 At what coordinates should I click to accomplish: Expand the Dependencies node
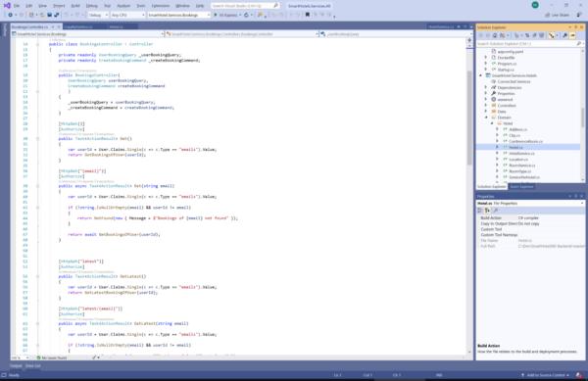point(486,88)
